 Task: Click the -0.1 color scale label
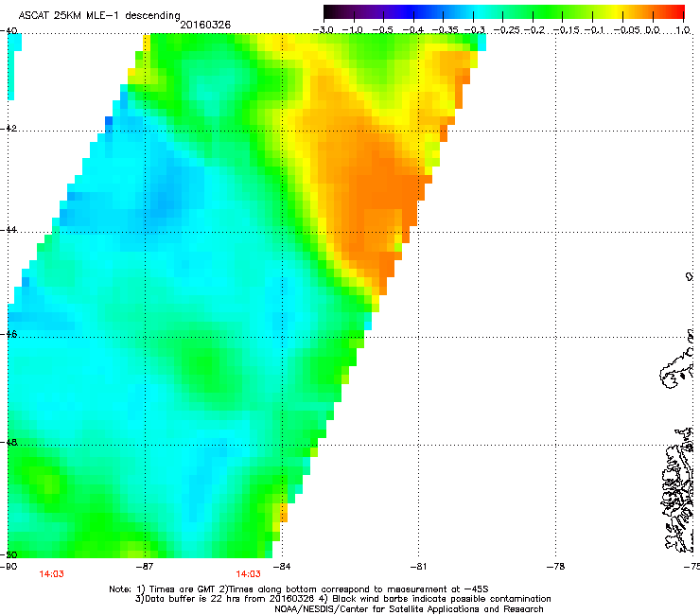(x=595, y=30)
